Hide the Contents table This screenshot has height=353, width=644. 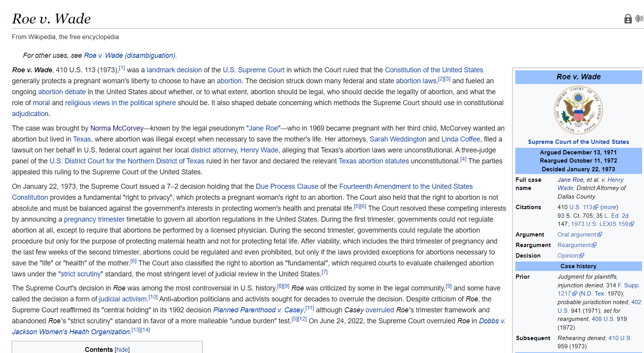tap(122, 350)
